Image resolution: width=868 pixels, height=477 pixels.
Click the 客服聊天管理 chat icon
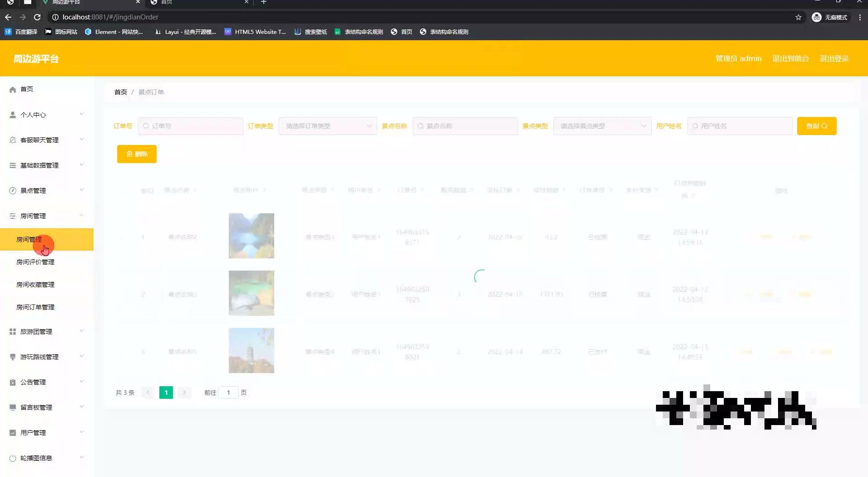[13, 140]
